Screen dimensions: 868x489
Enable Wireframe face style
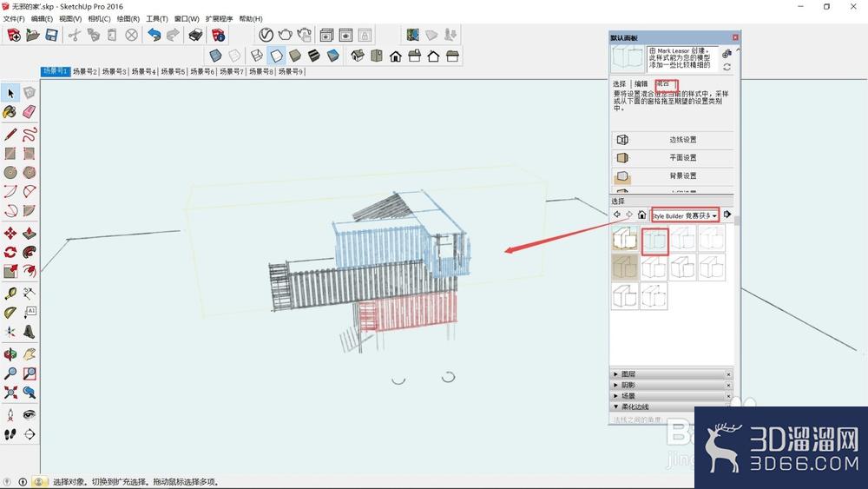tap(257, 56)
